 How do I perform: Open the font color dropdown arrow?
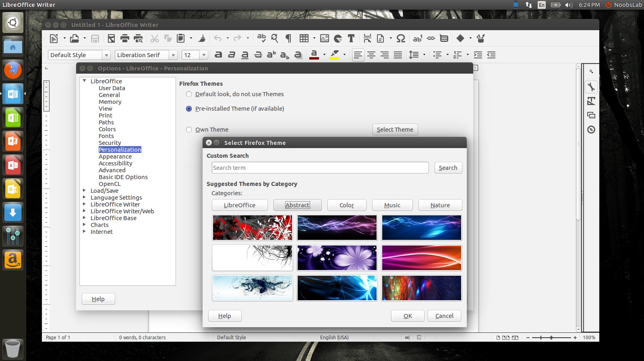tap(324, 55)
